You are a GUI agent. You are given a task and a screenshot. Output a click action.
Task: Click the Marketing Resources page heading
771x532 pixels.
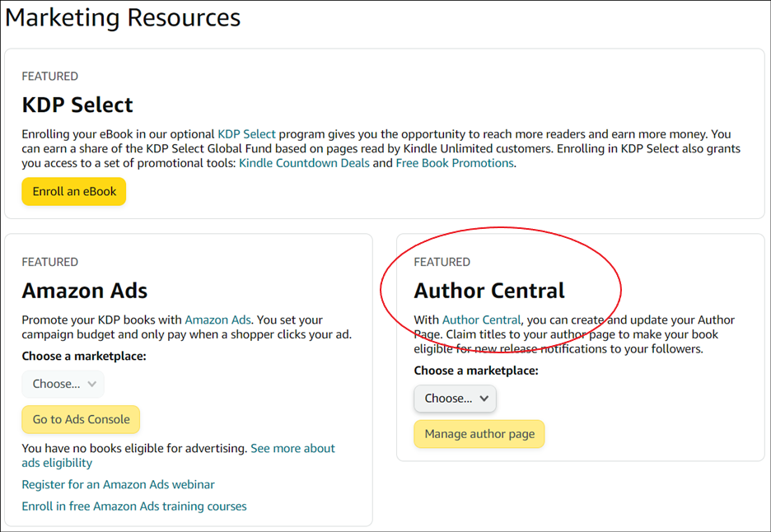tap(123, 17)
